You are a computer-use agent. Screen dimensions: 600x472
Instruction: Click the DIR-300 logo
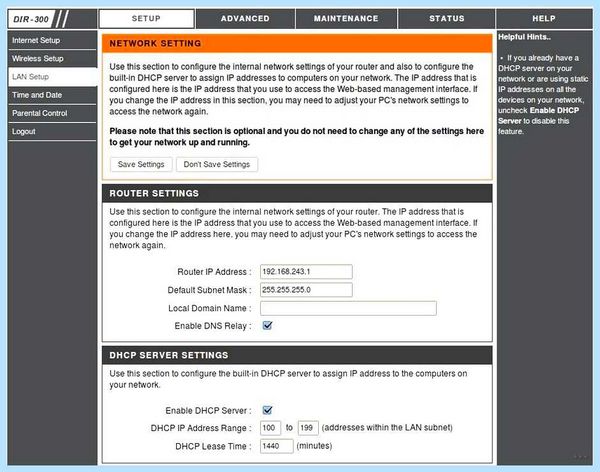point(31,19)
